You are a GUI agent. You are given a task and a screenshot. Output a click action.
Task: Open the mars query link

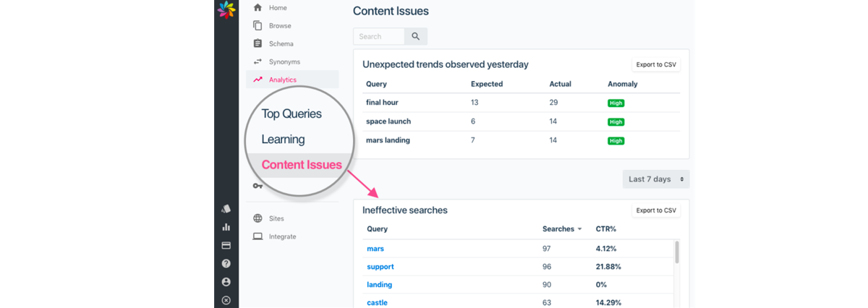(375, 249)
